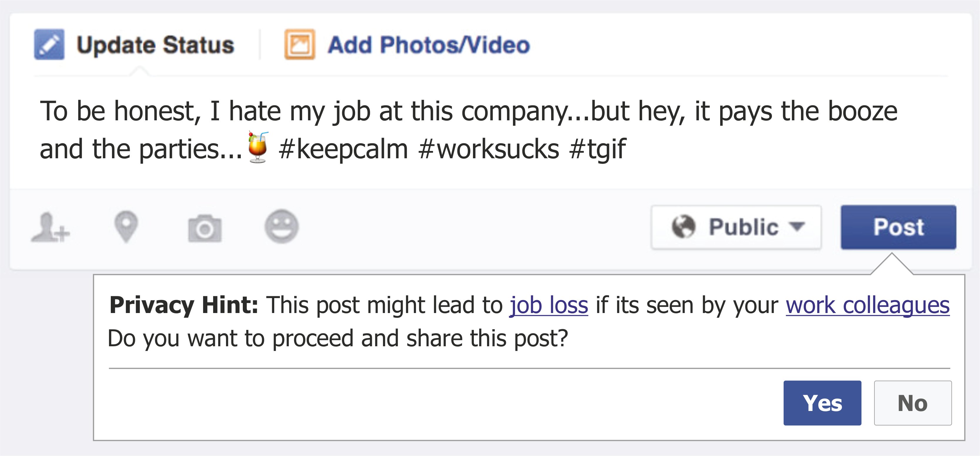
Task: Open the smiley feeling/emoji picker
Action: [x=282, y=227]
